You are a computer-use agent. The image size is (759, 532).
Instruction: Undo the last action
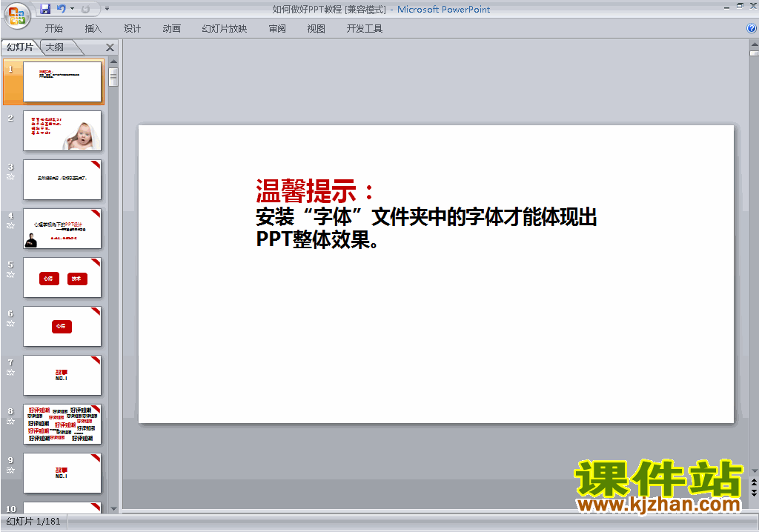tap(61, 9)
